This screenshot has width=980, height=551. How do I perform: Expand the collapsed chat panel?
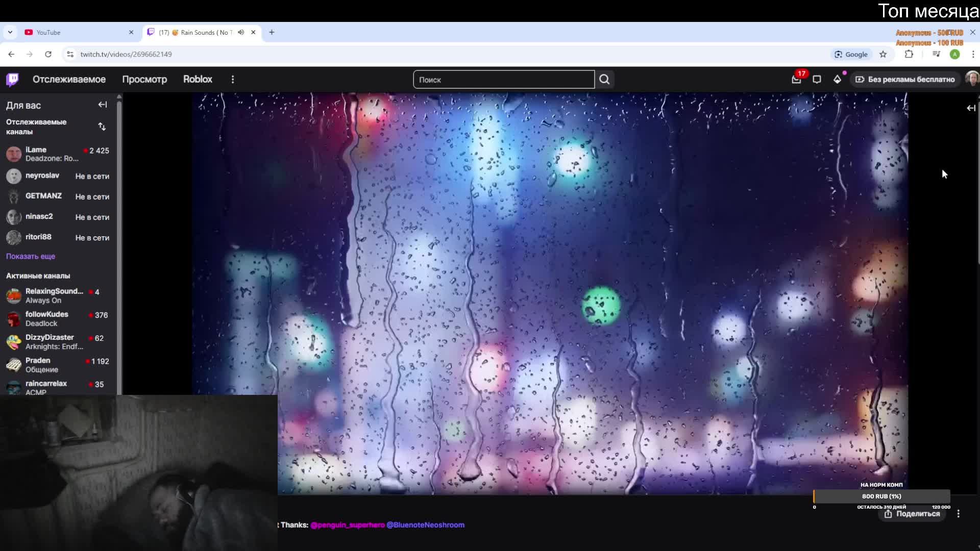(971, 108)
